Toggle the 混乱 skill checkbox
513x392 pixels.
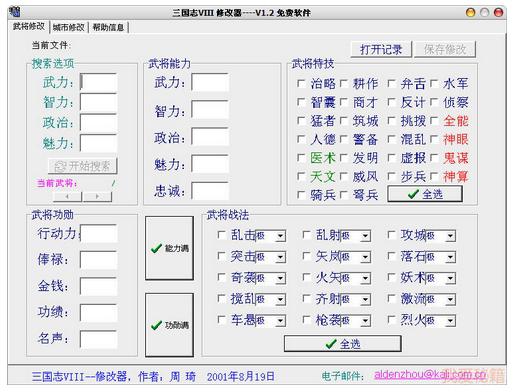pyautogui.click(x=392, y=139)
